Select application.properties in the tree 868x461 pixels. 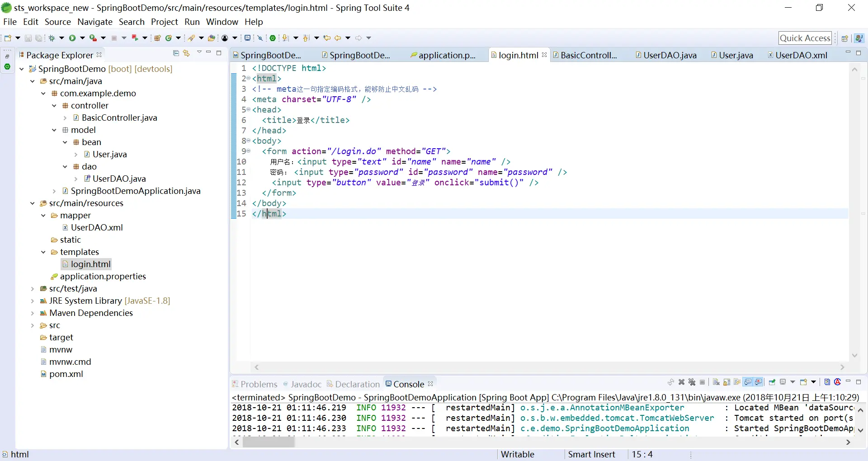[103, 277]
